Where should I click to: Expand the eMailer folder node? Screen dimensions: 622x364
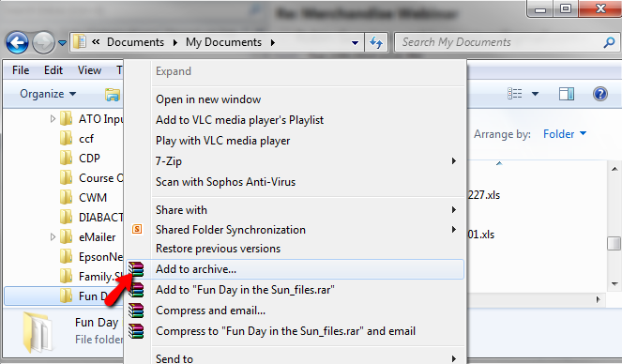53,237
